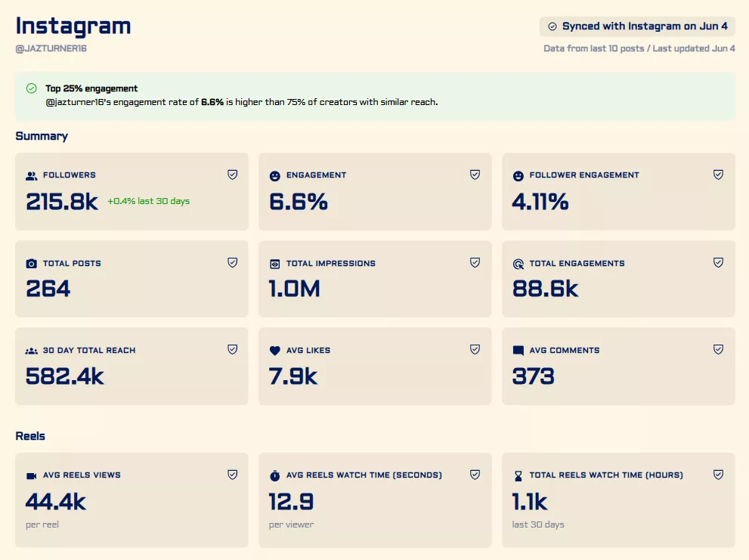Click the shield icon on Total Impressions card

(x=475, y=262)
